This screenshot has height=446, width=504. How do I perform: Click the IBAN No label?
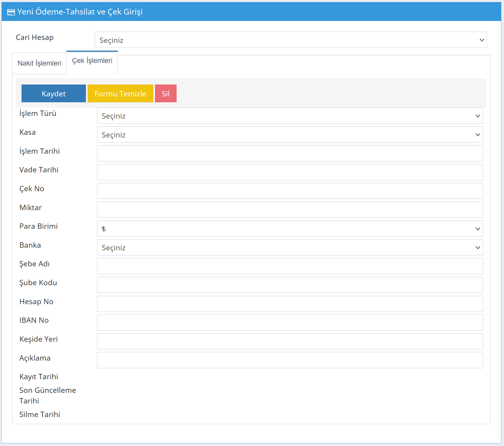[34, 320]
